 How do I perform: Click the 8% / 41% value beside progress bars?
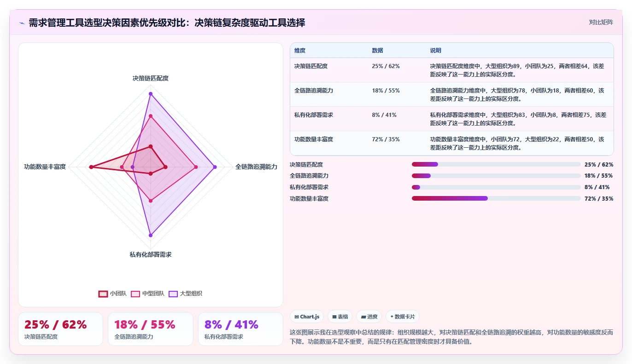coord(597,187)
